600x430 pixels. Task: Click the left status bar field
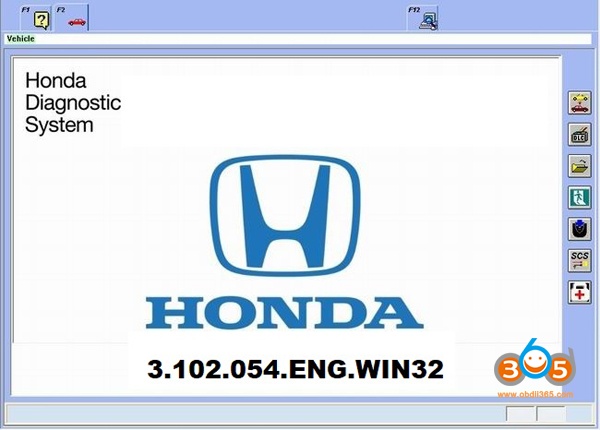tap(254, 414)
